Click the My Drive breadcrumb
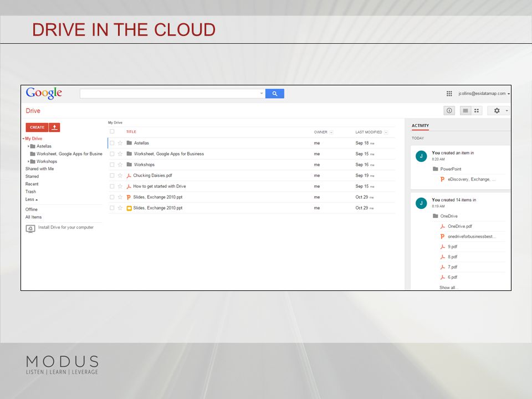Image resolution: width=532 pixels, height=399 pixels. tap(115, 123)
